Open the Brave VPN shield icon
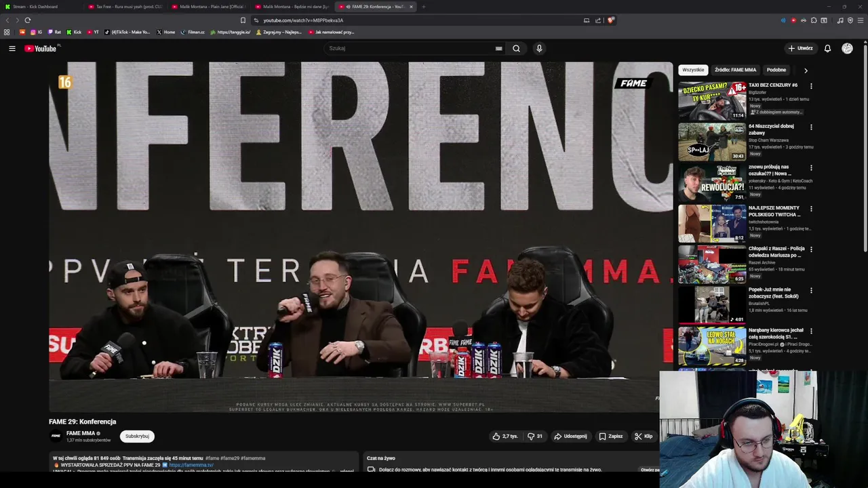 pos(850,20)
